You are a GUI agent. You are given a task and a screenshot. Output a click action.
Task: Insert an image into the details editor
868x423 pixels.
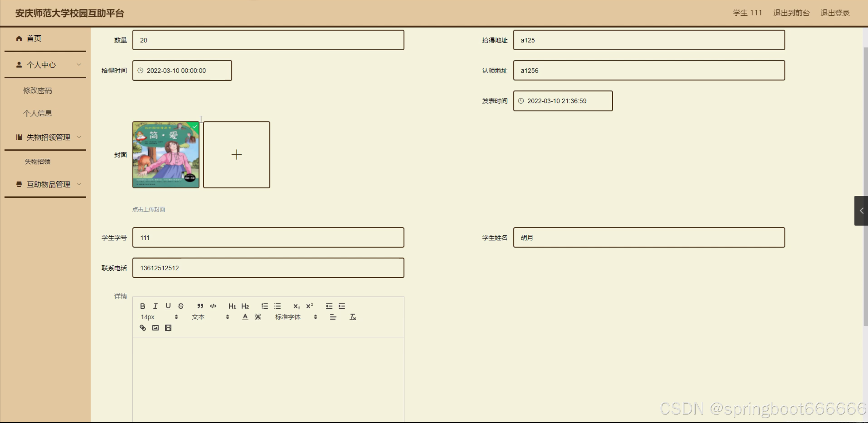coord(155,328)
